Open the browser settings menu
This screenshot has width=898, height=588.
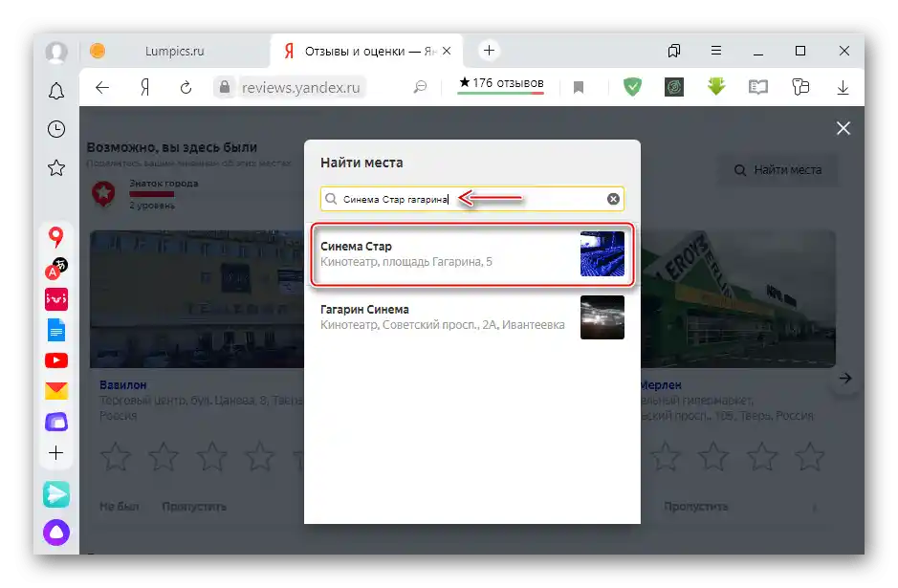pos(715,50)
